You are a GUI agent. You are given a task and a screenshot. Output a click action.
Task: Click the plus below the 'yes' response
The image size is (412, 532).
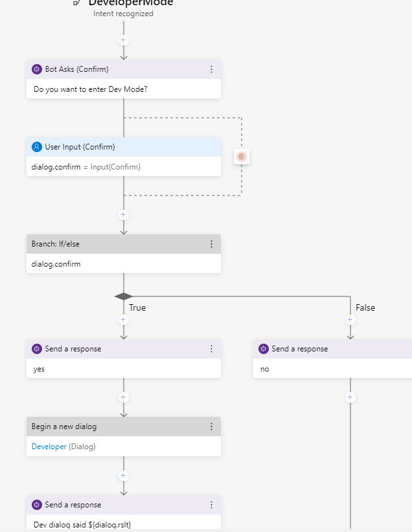(x=123, y=397)
